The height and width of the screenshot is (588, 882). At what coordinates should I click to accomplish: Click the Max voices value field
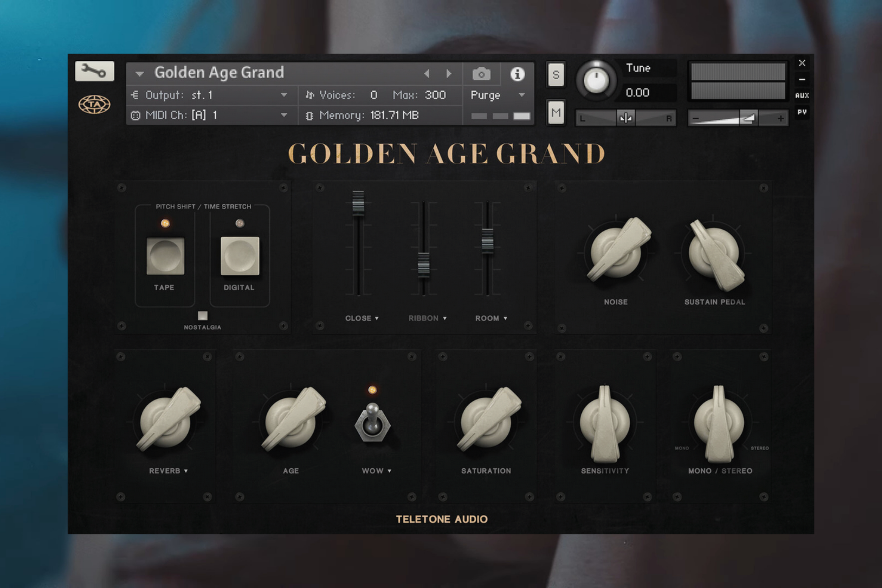pos(435,95)
